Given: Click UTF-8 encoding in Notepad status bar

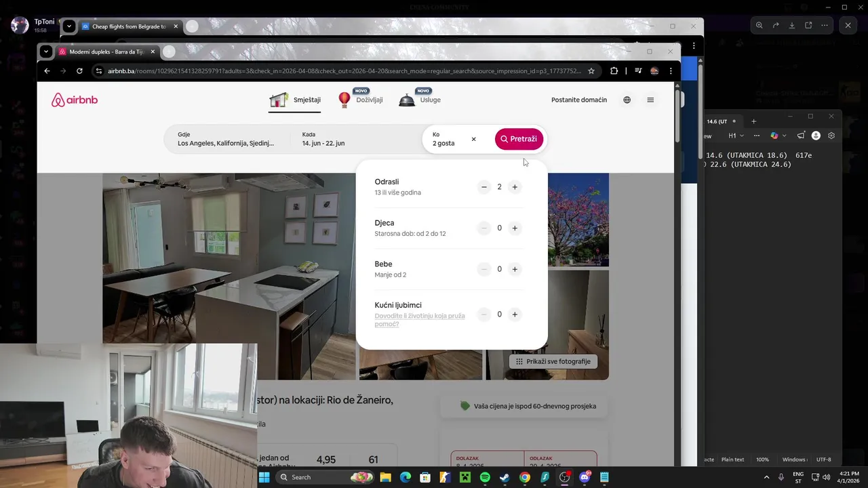Looking at the screenshot, I should [823, 460].
